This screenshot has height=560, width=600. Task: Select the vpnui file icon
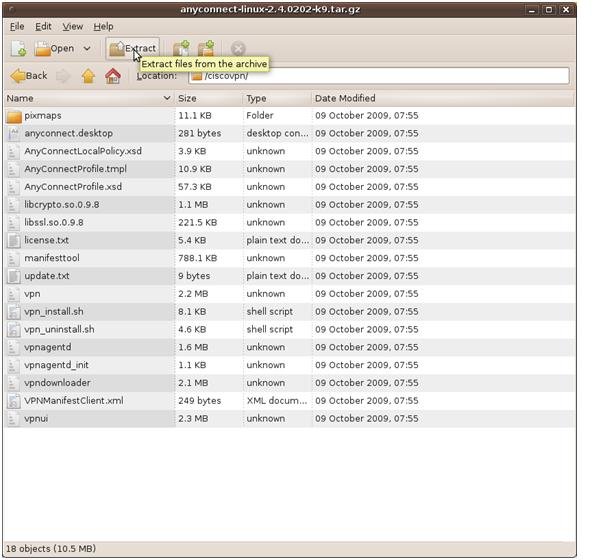click(14, 419)
